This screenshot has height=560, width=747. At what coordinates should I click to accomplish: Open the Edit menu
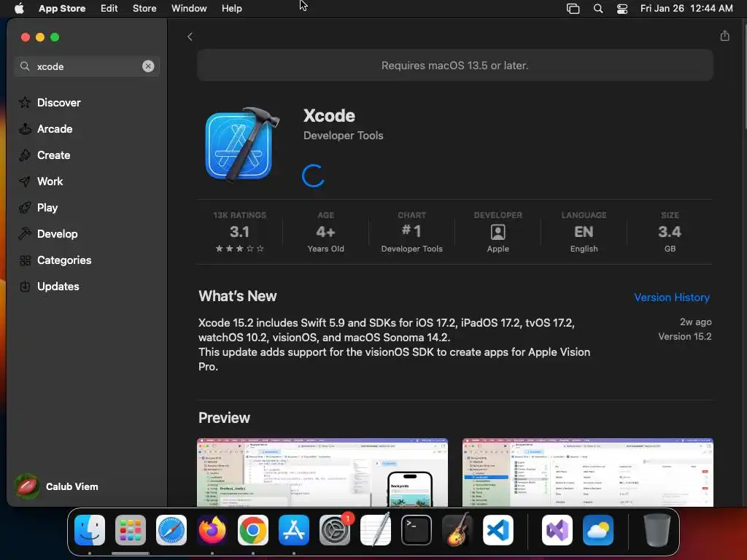pyautogui.click(x=109, y=8)
